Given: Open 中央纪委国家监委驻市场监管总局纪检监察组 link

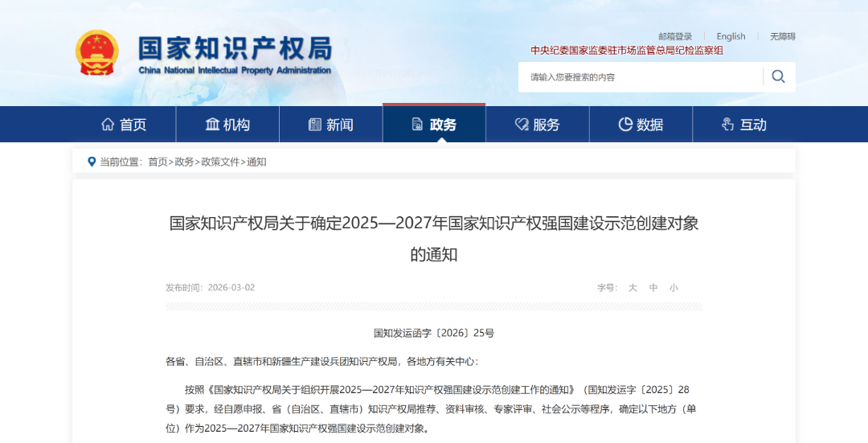Looking at the screenshot, I should (x=627, y=51).
